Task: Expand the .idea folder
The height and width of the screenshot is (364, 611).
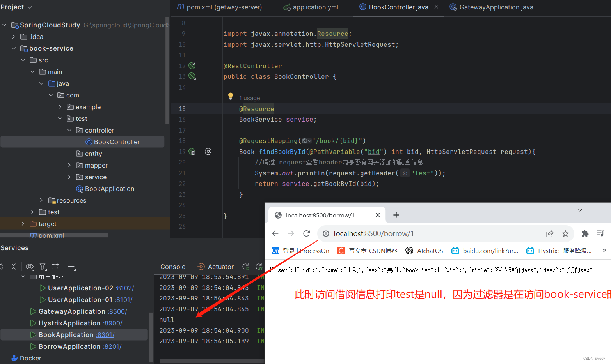Action: tap(14, 37)
